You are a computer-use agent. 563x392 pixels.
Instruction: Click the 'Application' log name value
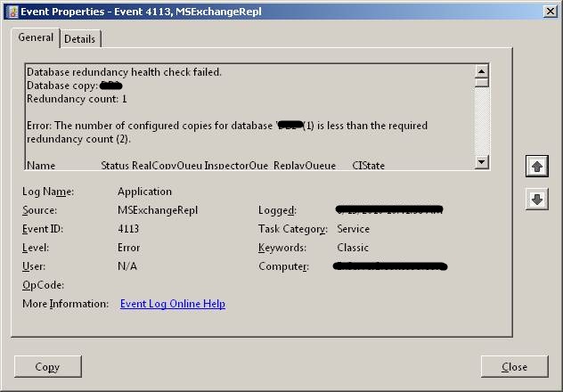[x=144, y=192]
